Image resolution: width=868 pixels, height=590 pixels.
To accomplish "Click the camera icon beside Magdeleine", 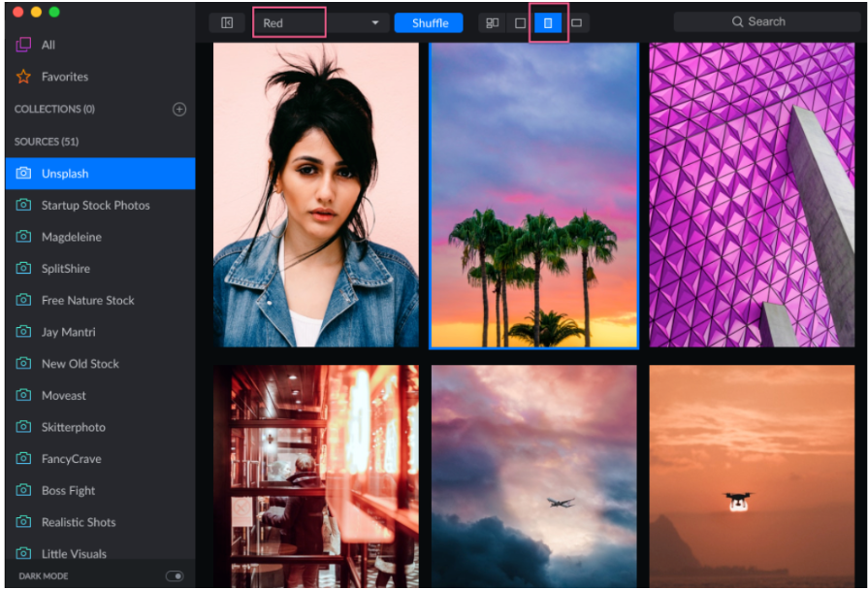I will [23, 237].
